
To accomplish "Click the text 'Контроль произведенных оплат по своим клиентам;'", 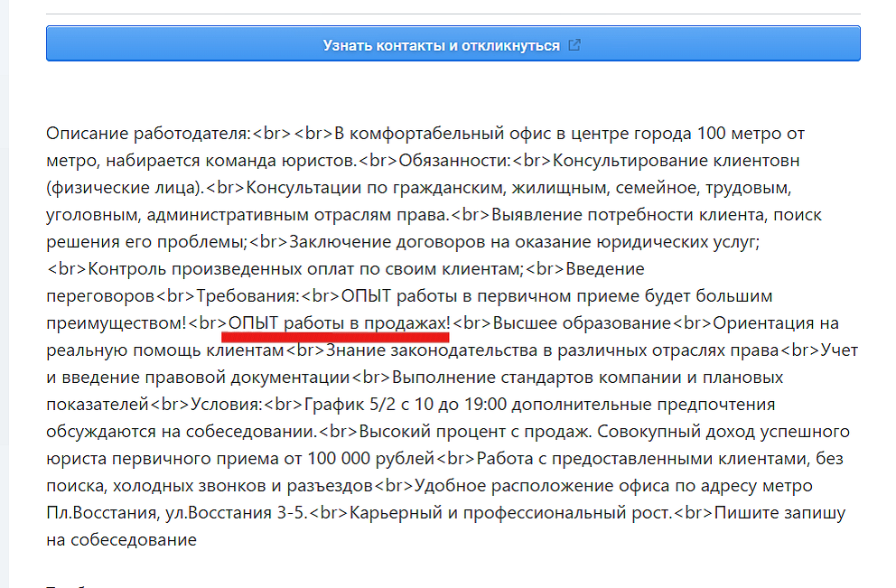I will [x=305, y=268].
